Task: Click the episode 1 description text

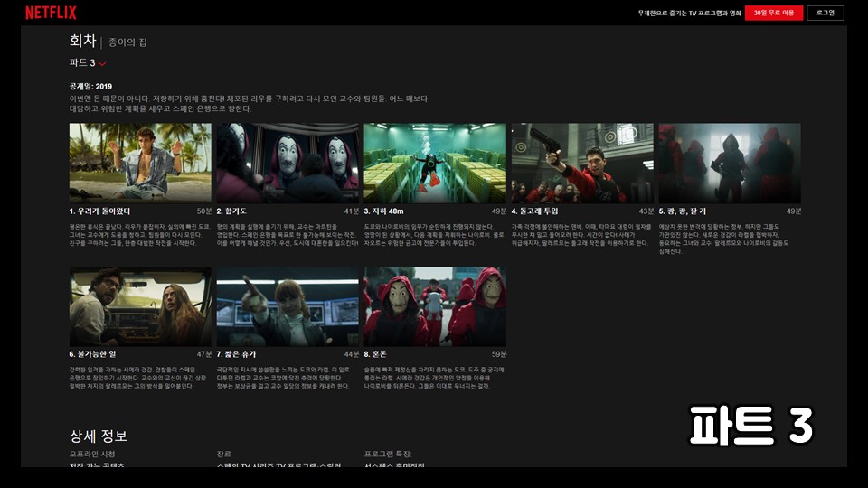Action: [x=140, y=235]
